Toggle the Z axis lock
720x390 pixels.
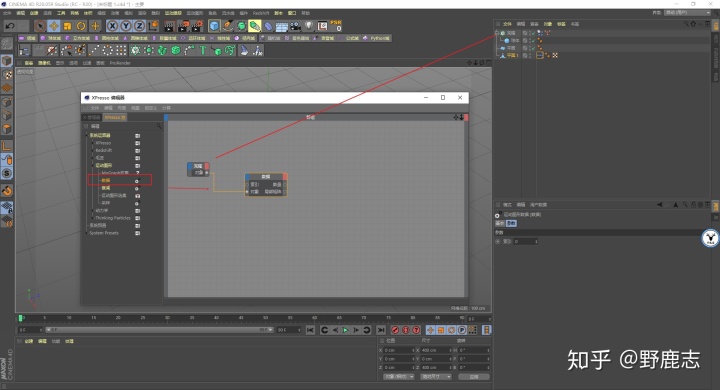(x=139, y=26)
